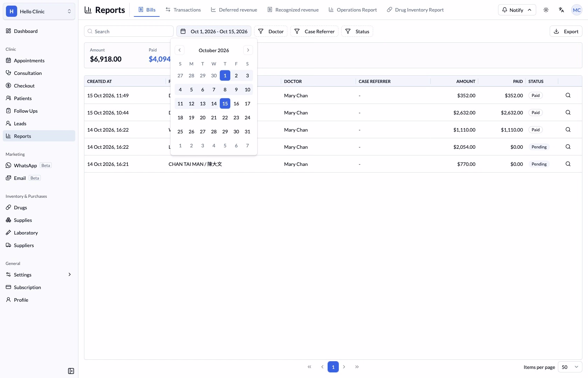Screen dimensions: 588x378
Task: Open details magnifier for $2,054.00 bill
Action: [568, 147]
